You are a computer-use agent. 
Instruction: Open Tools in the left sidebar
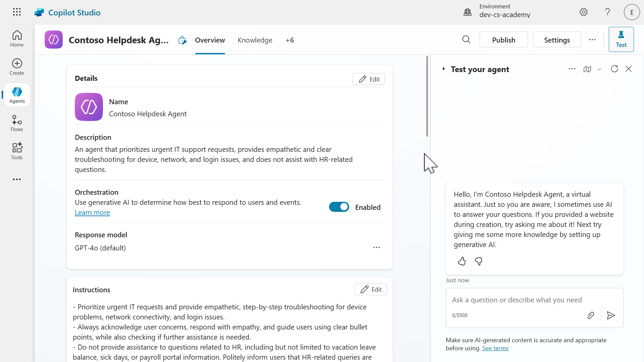(x=17, y=152)
